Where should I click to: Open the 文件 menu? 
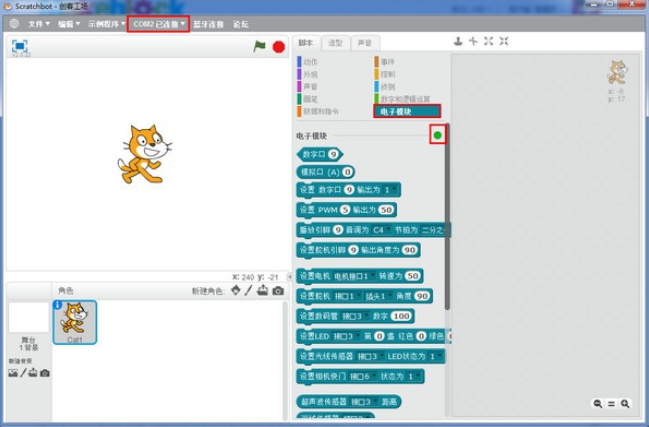[39, 24]
